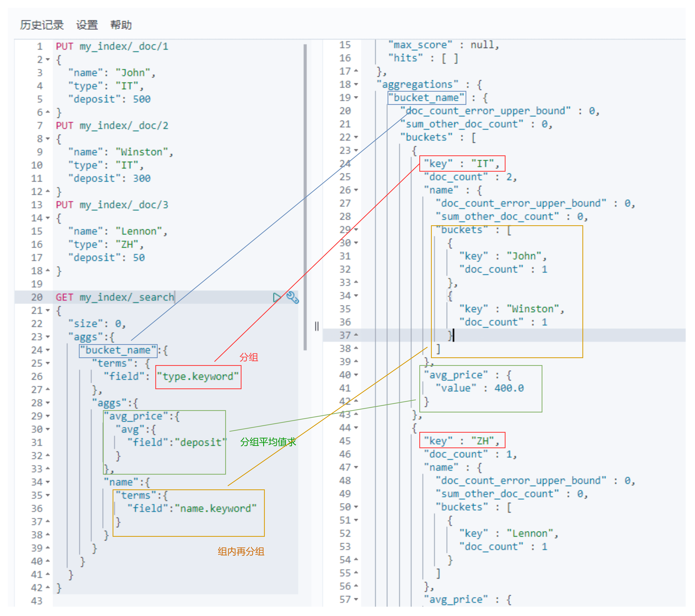Click on 'PUT my_index/_doc/1' line

tap(112, 46)
